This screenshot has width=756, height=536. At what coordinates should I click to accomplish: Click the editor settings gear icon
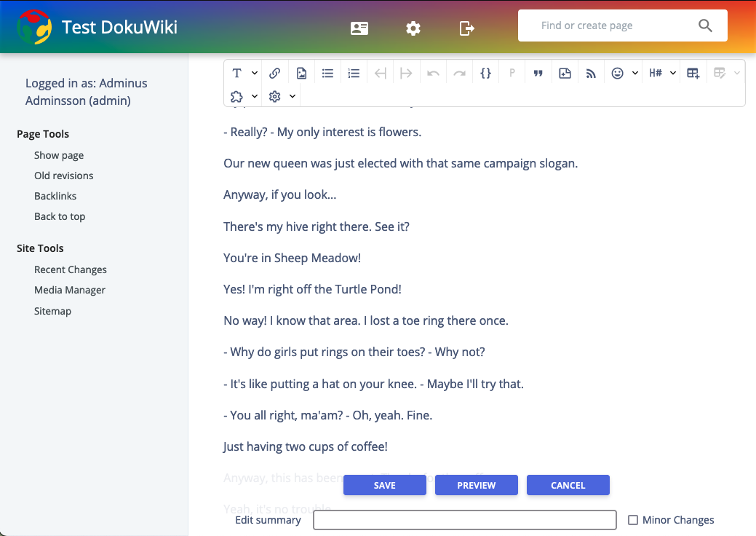(275, 96)
